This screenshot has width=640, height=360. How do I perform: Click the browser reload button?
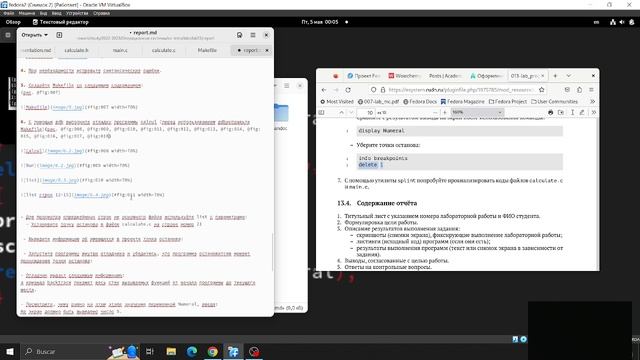pos(348,90)
